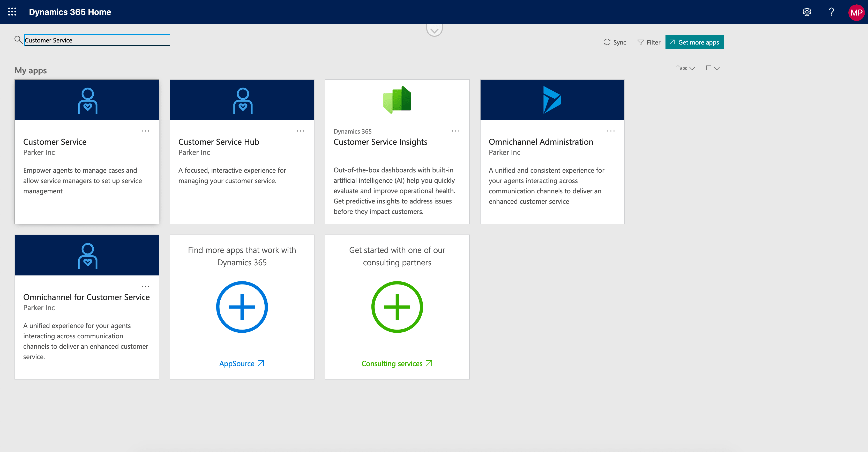Open the help question mark icon
The image size is (868, 452).
[x=831, y=12]
